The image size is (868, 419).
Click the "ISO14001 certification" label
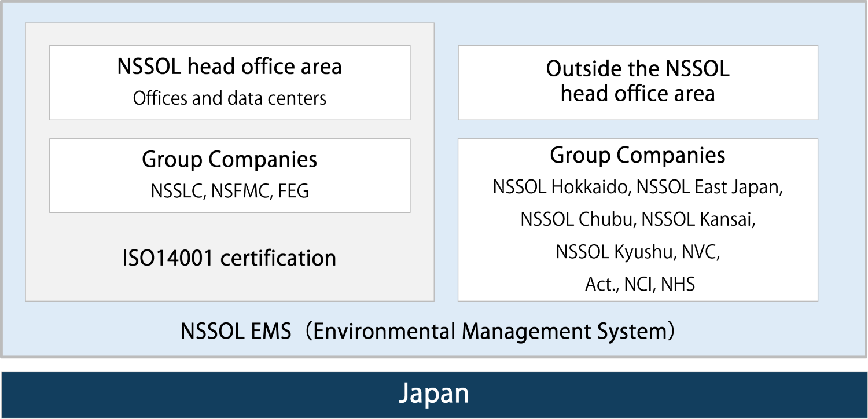pos(230,258)
